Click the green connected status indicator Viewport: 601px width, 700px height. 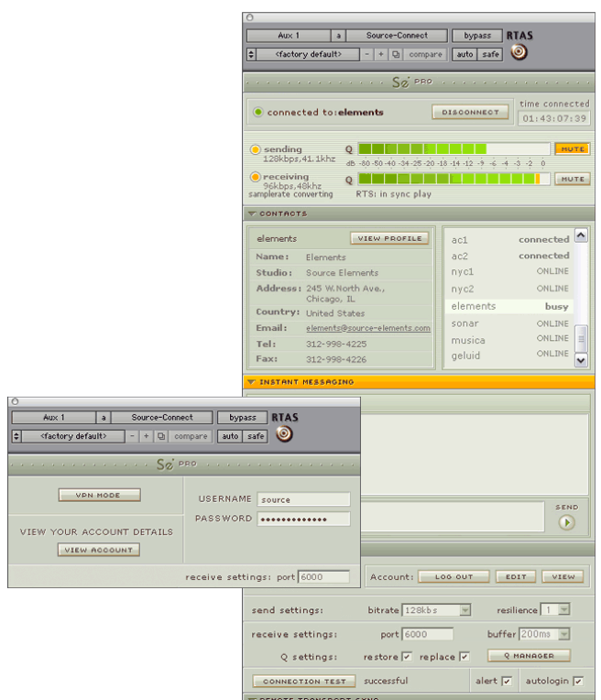point(258,113)
